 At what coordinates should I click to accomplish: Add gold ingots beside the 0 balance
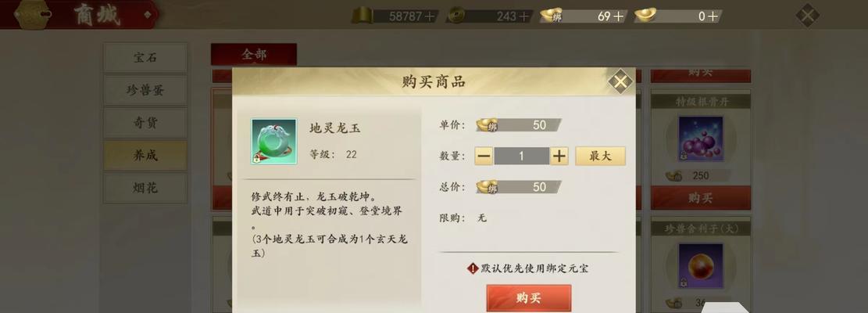tap(713, 16)
